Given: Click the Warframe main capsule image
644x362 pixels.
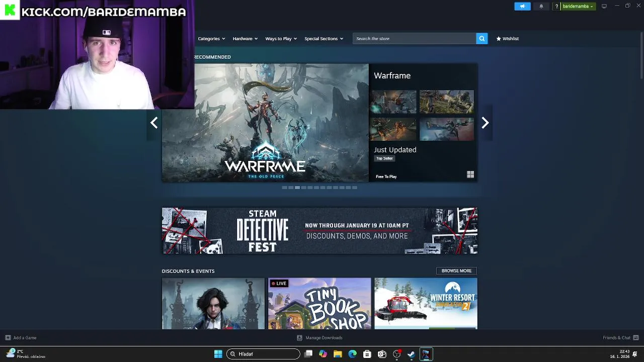Looking at the screenshot, I should (265, 123).
